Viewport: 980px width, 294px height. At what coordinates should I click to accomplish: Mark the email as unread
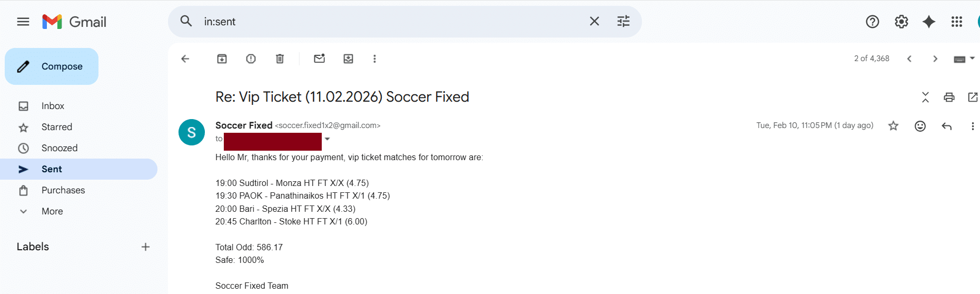(x=319, y=59)
